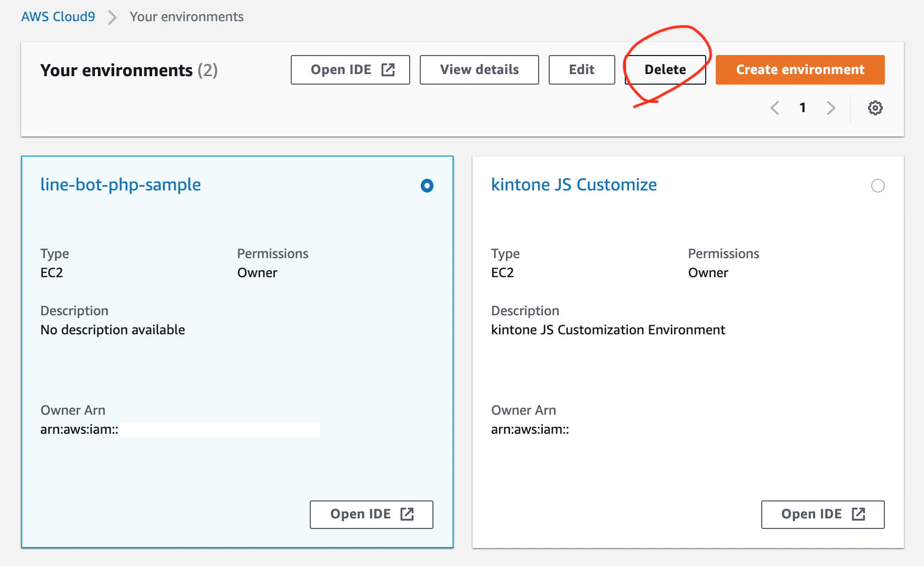
Task: Open IDE from the top toolbar
Action: pos(350,70)
